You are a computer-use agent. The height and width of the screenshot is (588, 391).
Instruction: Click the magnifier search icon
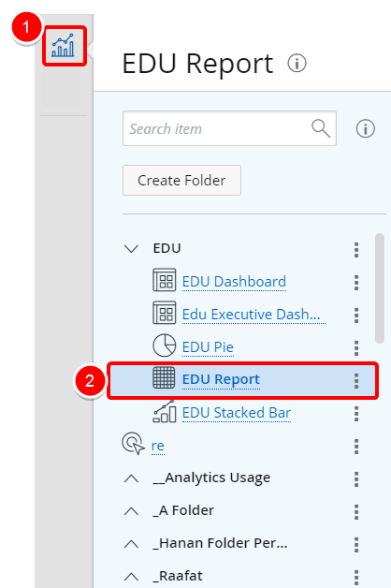321,128
